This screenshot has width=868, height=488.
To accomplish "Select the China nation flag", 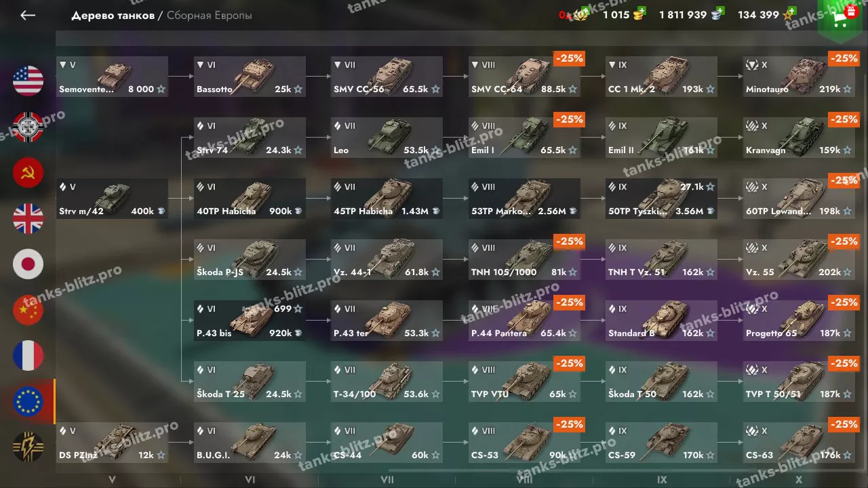I will pos(28,310).
